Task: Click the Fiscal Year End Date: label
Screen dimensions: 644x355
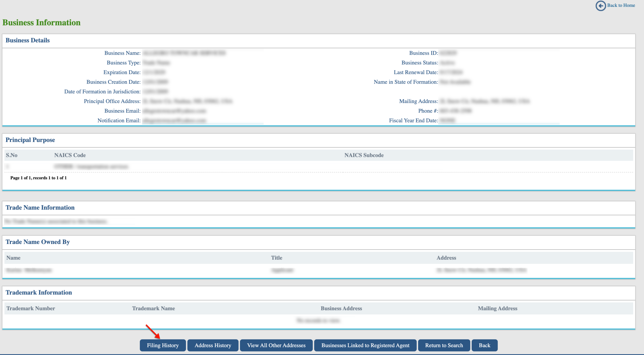Action: pyautogui.click(x=414, y=120)
